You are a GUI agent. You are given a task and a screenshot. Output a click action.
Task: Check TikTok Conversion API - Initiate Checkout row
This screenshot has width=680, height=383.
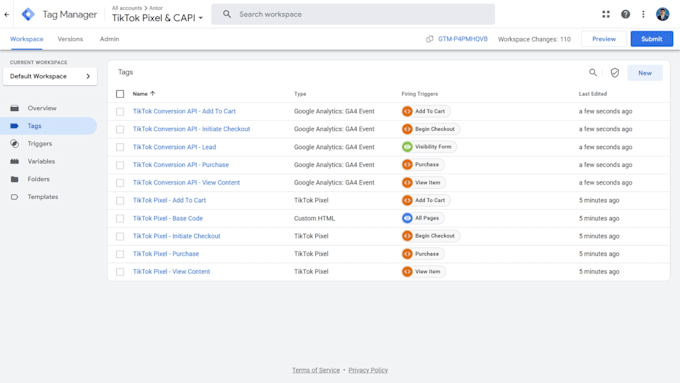120,129
